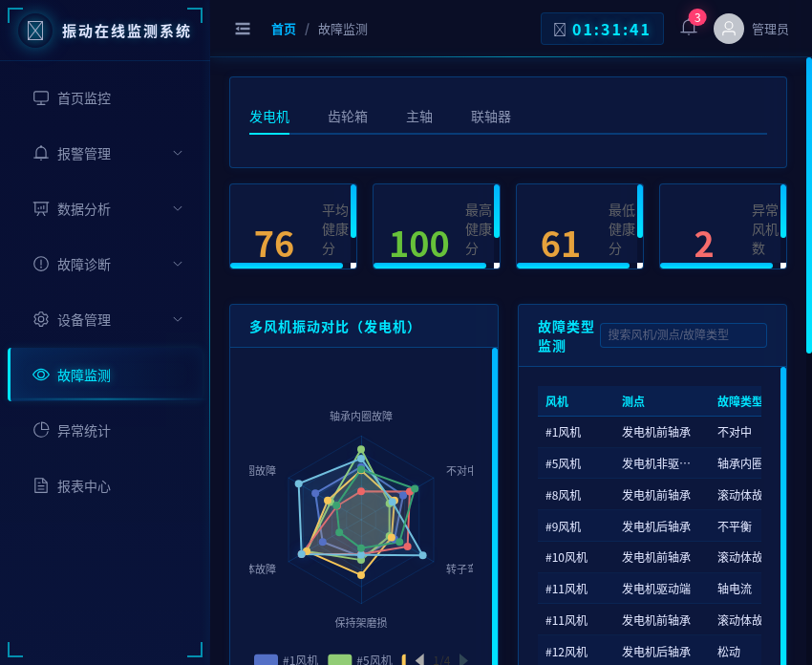This screenshot has height=665, width=812.
Task: Toggle #1风机 legend series in radar chart
Action: tap(287, 660)
